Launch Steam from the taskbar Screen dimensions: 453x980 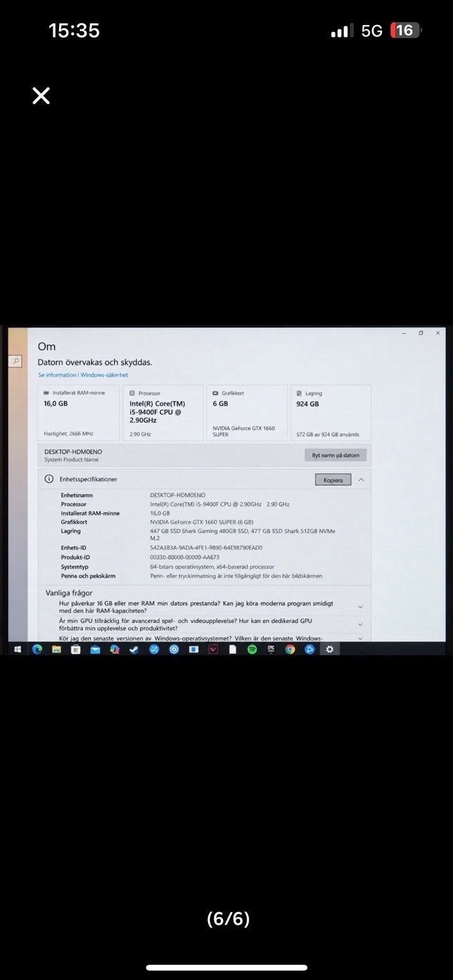click(x=134, y=650)
